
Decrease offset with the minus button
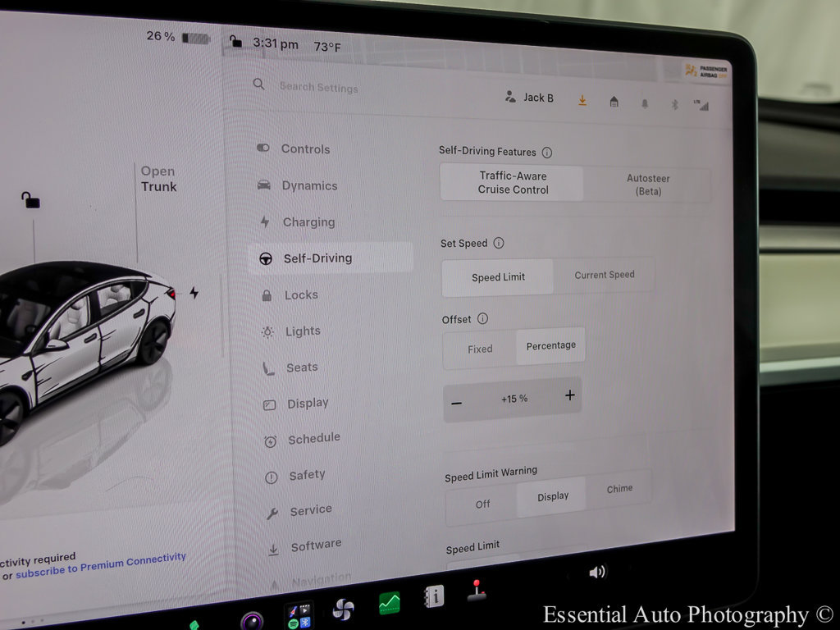click(x=456, y=404)
